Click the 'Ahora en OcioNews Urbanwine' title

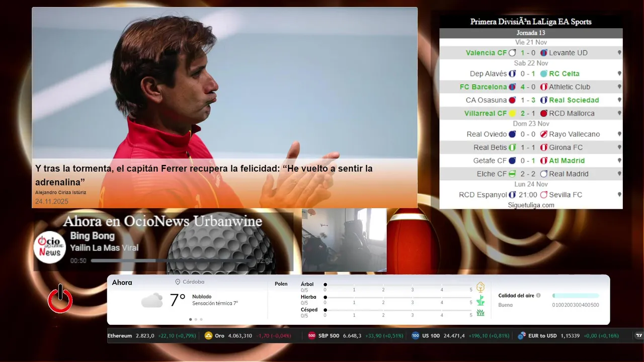(x=163, y=221)
